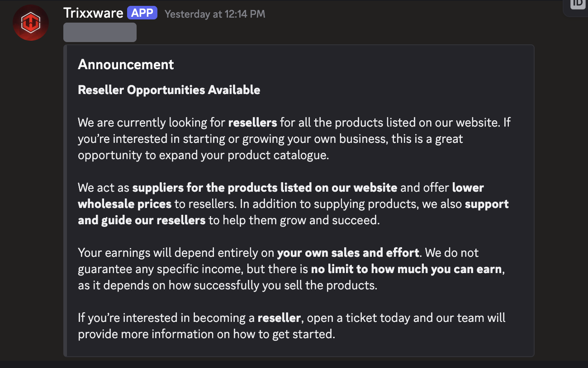Open the Trixxware username profile
This screenshot has width=588, height=368.
click(x=93, y=13)
